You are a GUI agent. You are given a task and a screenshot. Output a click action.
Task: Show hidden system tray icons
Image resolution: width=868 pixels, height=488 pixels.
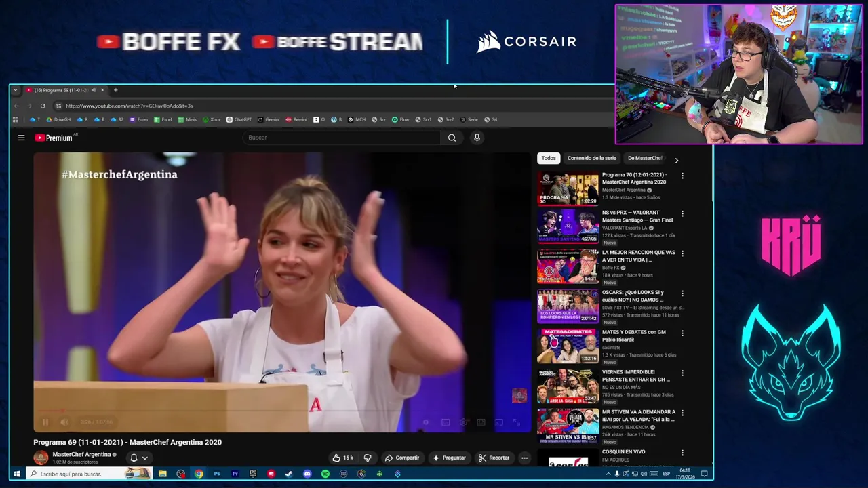pyautogui.click(x=608, y=474)
